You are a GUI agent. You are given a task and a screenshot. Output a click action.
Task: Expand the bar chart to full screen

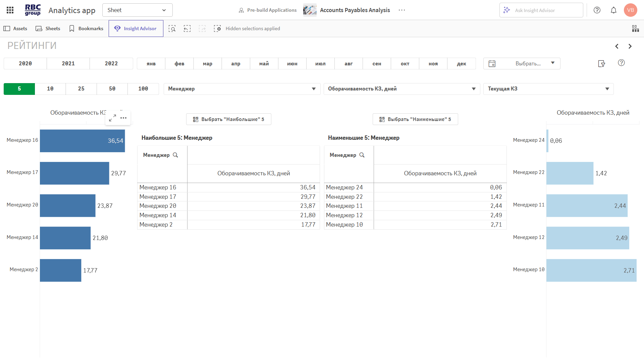coord(112,118)
